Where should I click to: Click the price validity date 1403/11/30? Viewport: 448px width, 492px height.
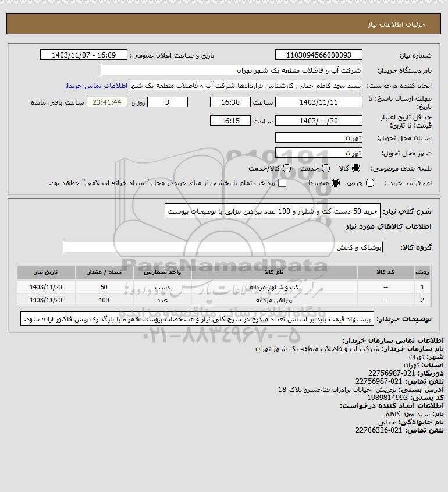click(318, 121)
